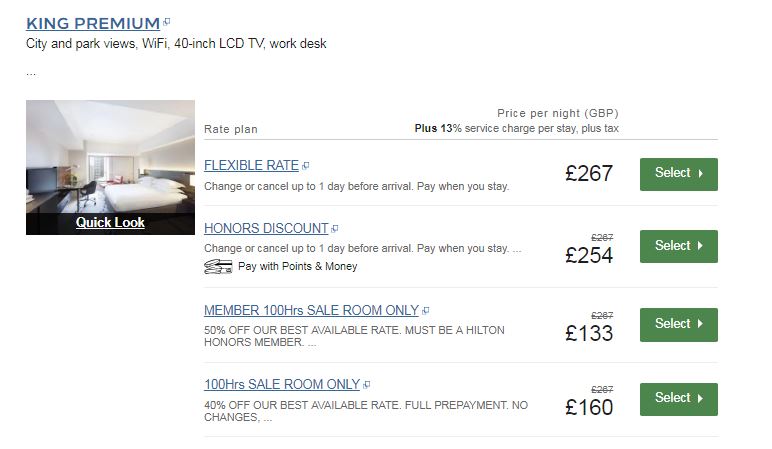The height and width of the screenshot is (449, 772).
Task: Select the £267 Flexible Rate
Action: 678,173
